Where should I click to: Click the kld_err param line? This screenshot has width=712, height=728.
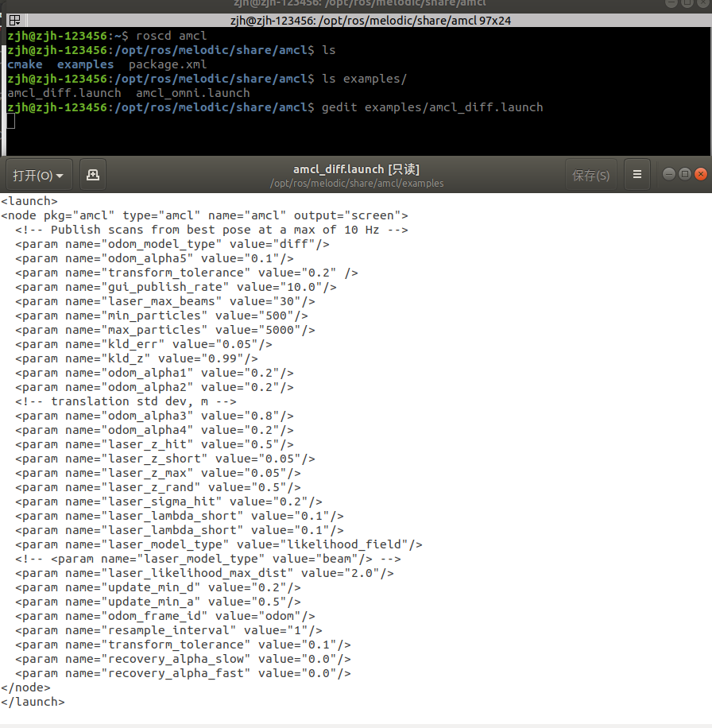pos(144,344)
